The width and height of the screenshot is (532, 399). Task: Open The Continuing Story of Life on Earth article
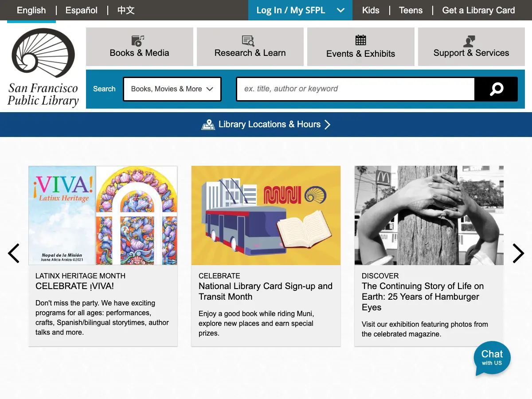423,297
